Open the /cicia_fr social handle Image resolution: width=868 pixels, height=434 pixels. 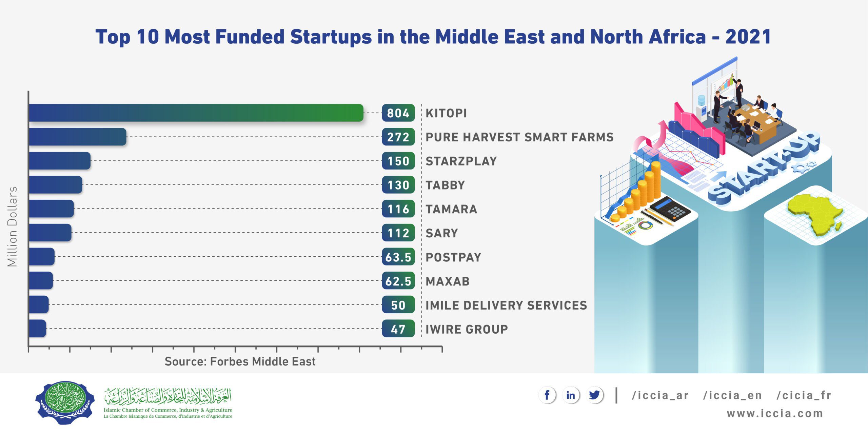804,395
